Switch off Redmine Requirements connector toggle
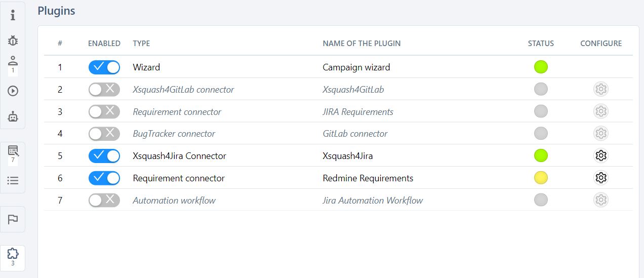This screenshot has width=644, height=278. tap(104, 178)
